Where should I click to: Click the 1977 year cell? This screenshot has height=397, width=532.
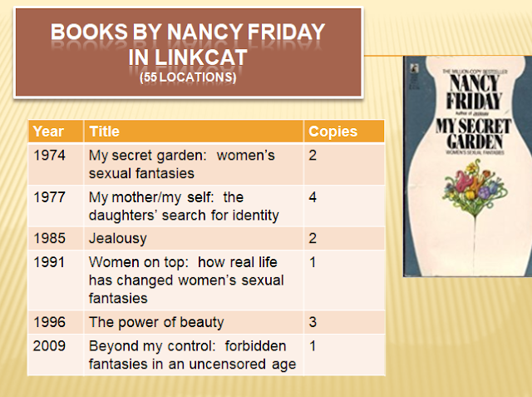coord(56,206)
